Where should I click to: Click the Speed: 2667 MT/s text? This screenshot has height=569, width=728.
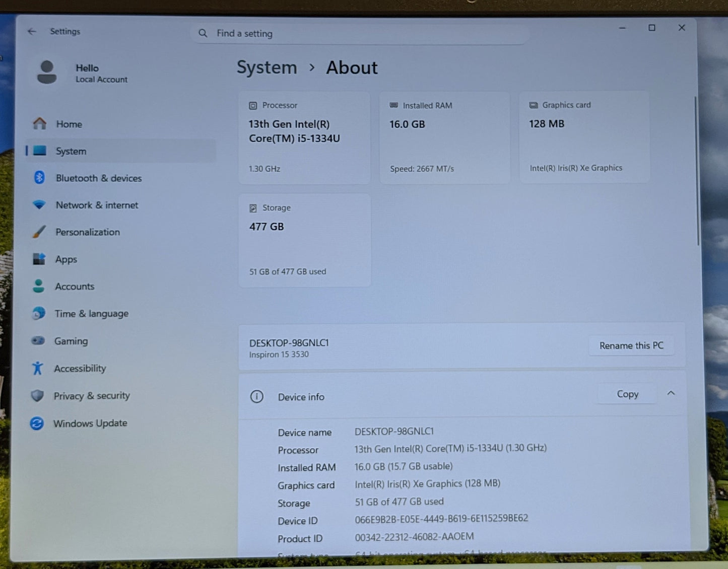(422, 169)
